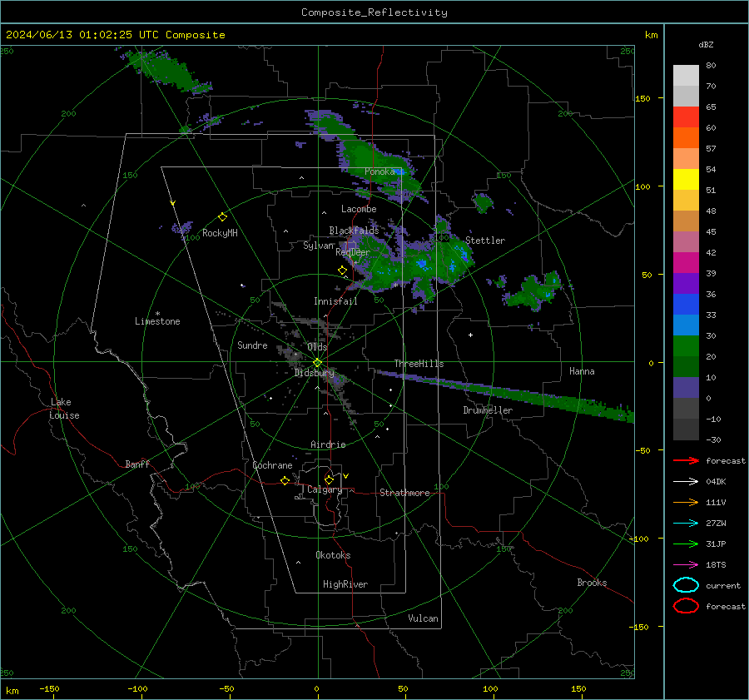Viewport: 749px width, 700px height.
Task: Select the green 30 dBZ color swatch
Action: point(686,345)
